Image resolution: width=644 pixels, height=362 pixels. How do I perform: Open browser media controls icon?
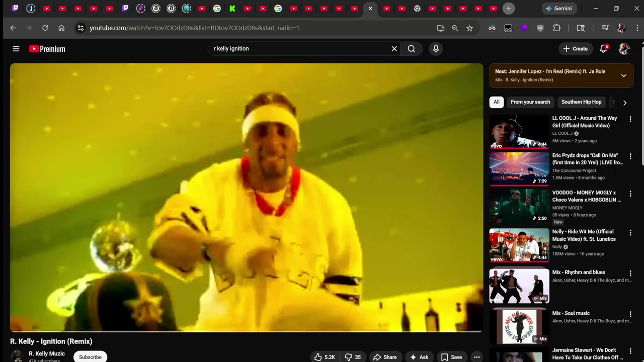click(605, 28)
